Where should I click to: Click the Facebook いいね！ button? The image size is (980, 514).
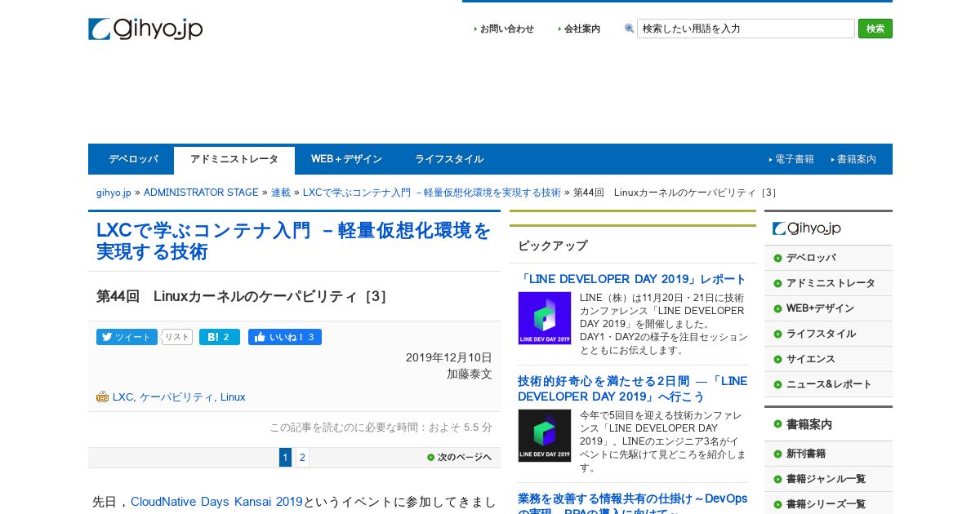tap(285, 337)
